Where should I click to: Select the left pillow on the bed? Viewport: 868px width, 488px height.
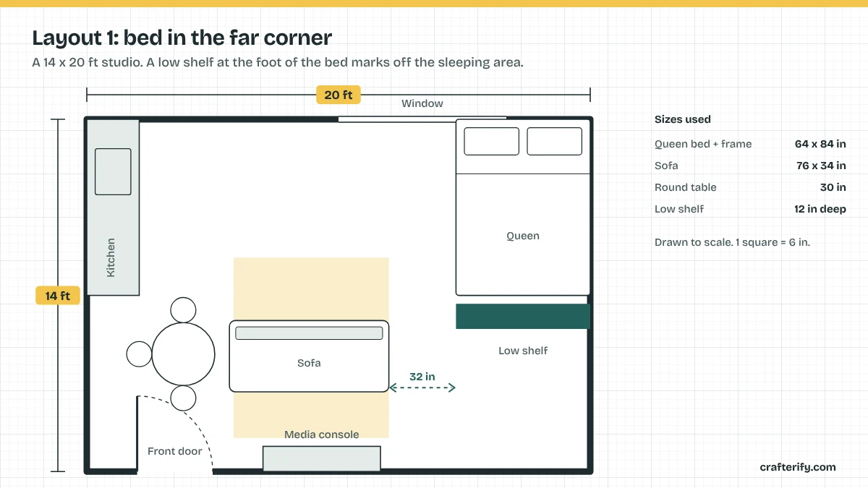[491, 141]
